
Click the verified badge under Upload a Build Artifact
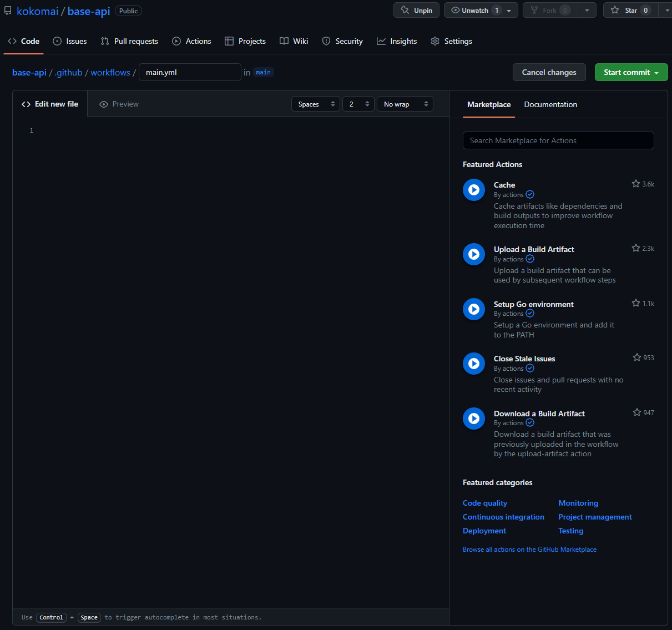tap(530, 259)
